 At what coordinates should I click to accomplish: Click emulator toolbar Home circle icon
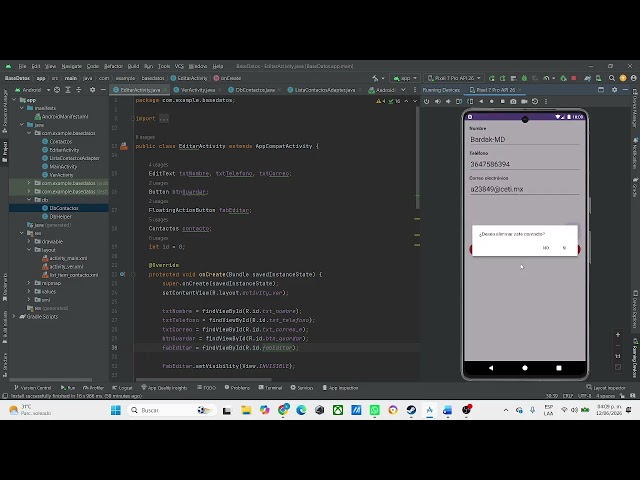pyautogui.click(x=491, y=101)
